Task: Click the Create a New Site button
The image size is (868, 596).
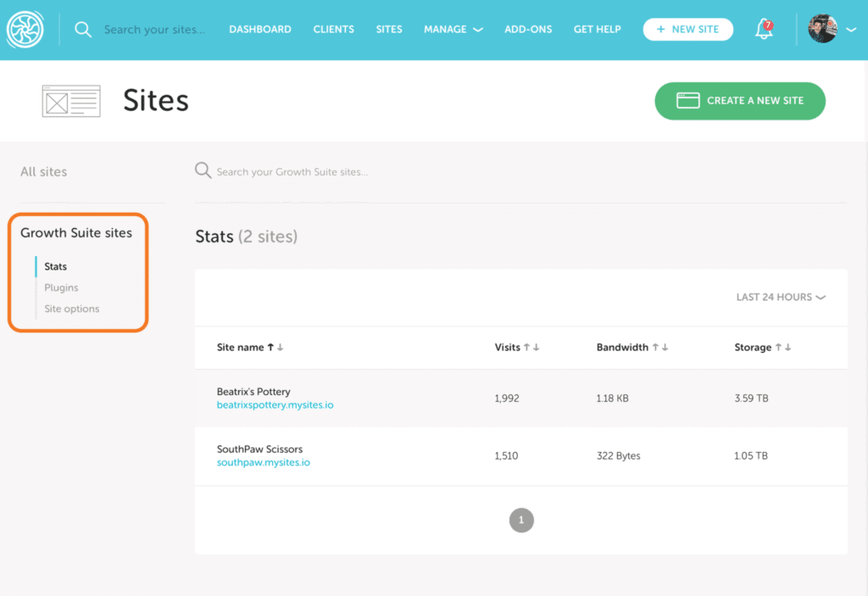Action: (739, 100)
